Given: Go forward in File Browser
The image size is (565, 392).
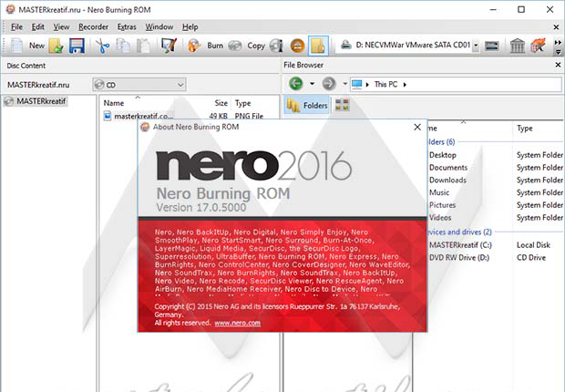Looking at the screenshot, I should 329,84.
